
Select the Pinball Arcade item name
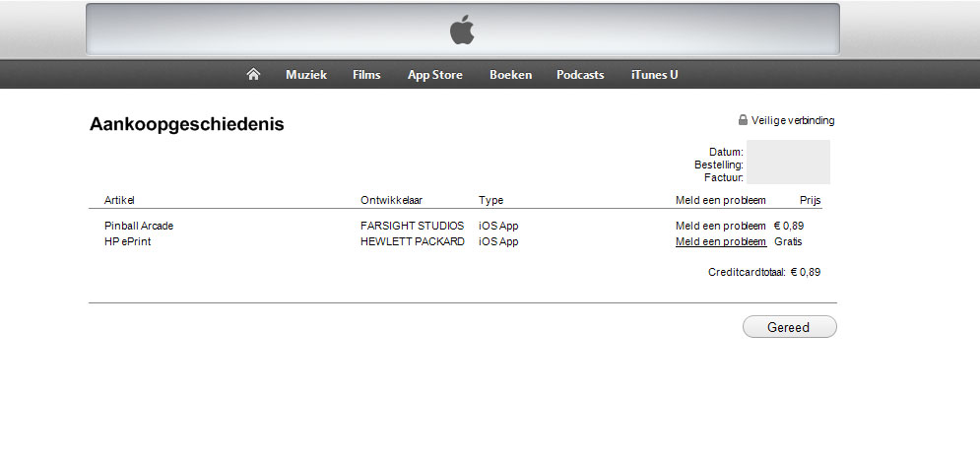(139, 227)
